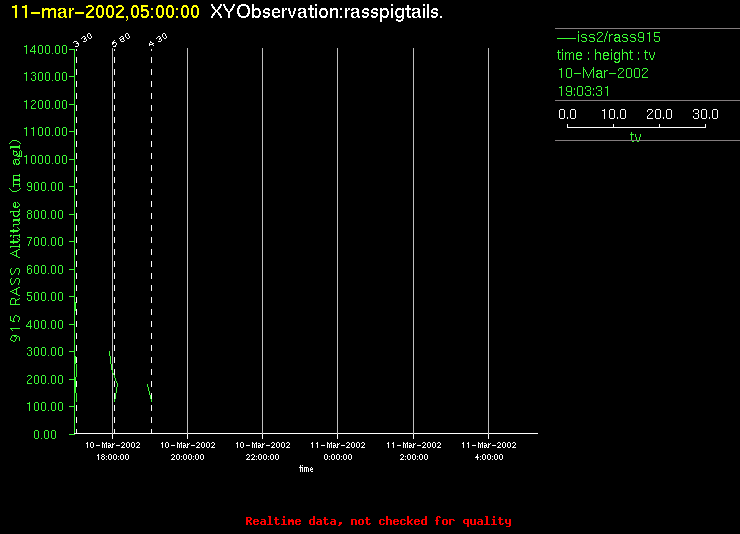Click the '1400.00' altitude label
This screenshot has height=534, width=740.
pyautogui.click(x=45, y=50)
